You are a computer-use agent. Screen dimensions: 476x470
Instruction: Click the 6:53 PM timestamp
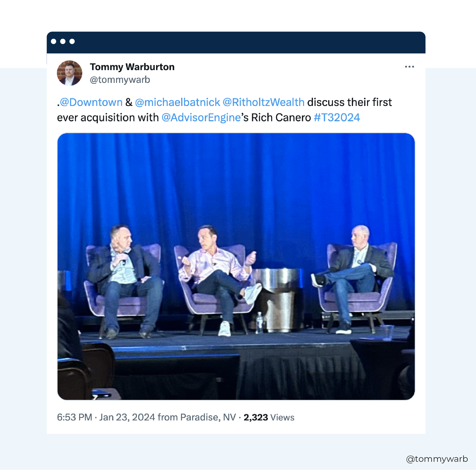click(74, 417)
